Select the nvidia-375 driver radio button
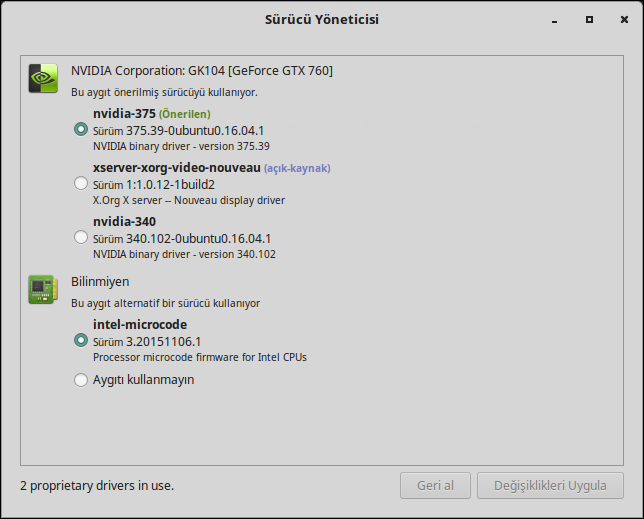The height and width of the screenshot is (519, 644). click(x=81, y=129)
